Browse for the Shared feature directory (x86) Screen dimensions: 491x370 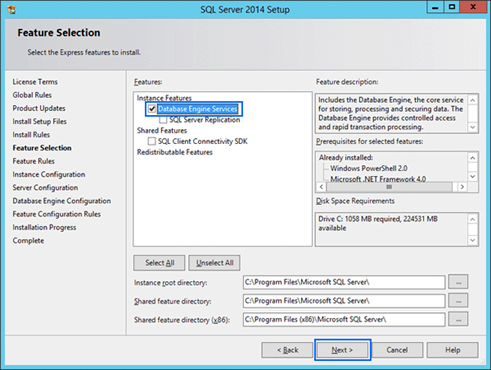click(x=458, y=319)
